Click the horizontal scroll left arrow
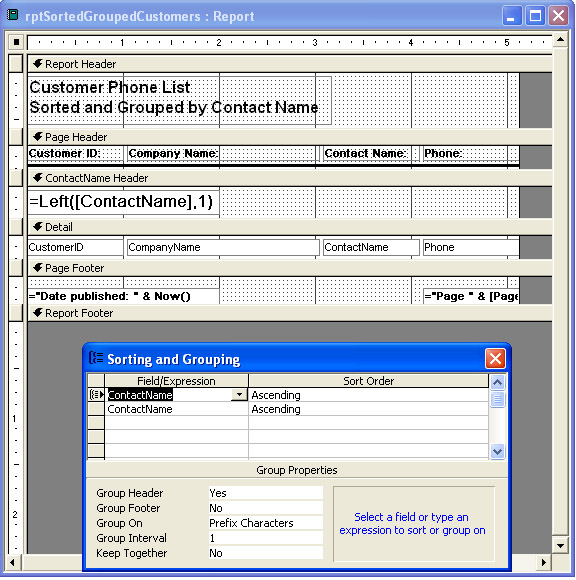The height and width of the screenshot is (580, 576). click(13, 562)
